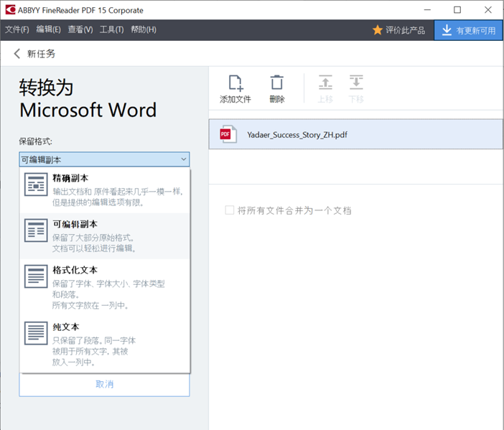Click the Move Down (下移) icon
Image resolution: width=504 pixels, height=430 pixels.
pos(356,83)
